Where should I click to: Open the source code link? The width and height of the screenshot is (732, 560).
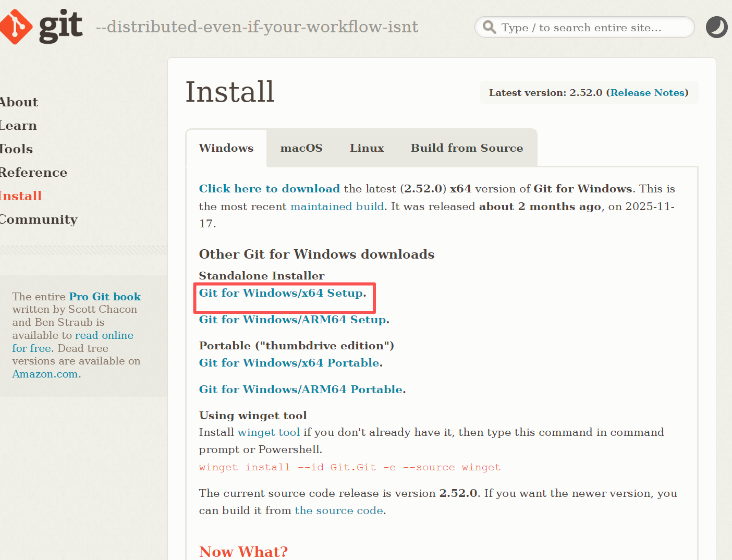point(339,510)
